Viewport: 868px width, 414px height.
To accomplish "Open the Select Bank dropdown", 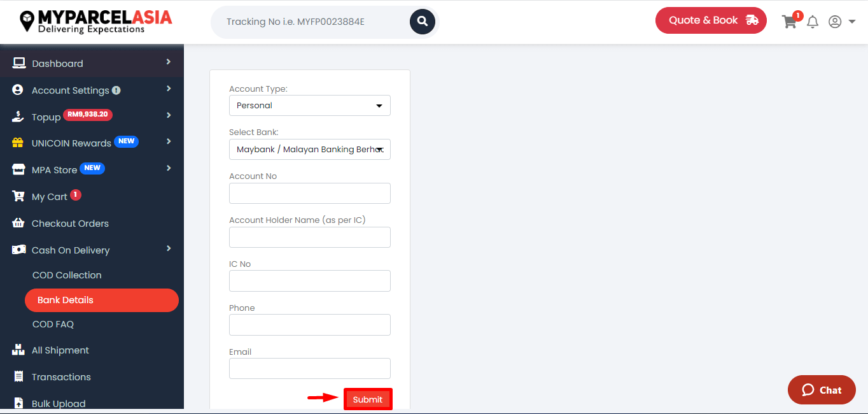I will pos(310,150).
